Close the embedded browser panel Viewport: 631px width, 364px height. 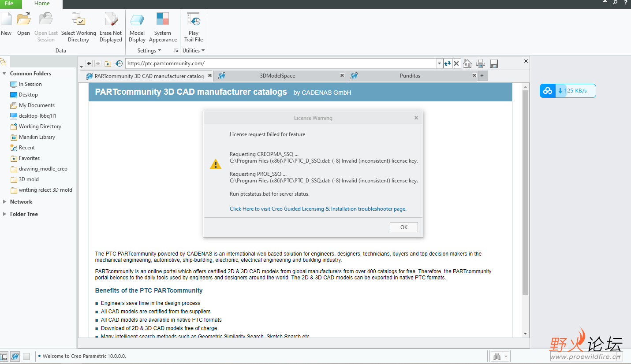(x=526, y=61)
